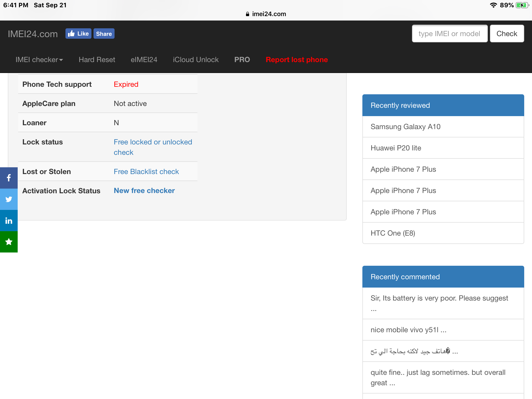Screen dimensions: 532x399
Task: Tap the battery status icon
Action: click(x=522, y=5)
